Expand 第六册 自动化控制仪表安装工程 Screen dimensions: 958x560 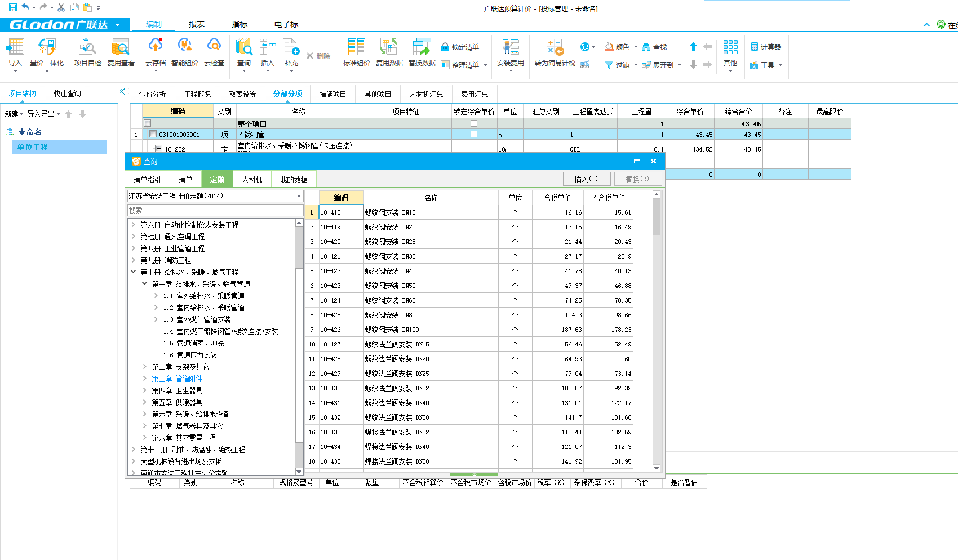tap(134, 225)
